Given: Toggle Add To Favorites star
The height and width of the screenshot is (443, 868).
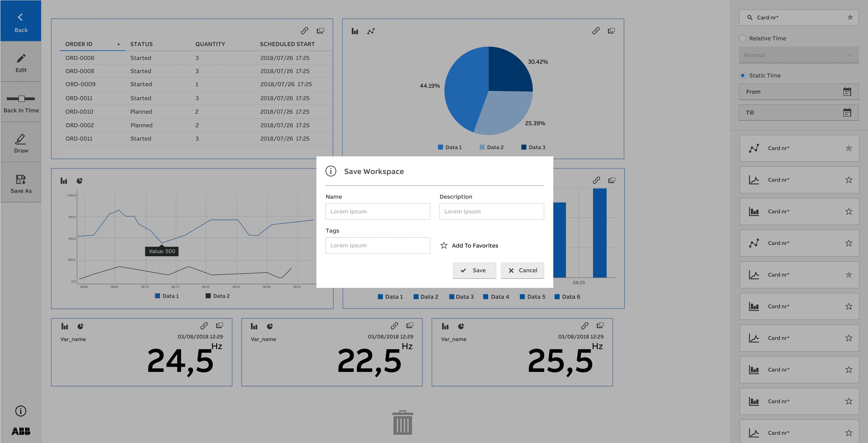Looking at the screenshot, I should (x=444, y=246).
